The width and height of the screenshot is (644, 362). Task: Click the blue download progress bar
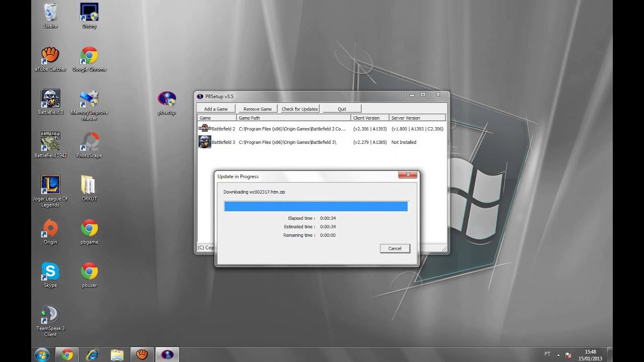click(316, 206)
